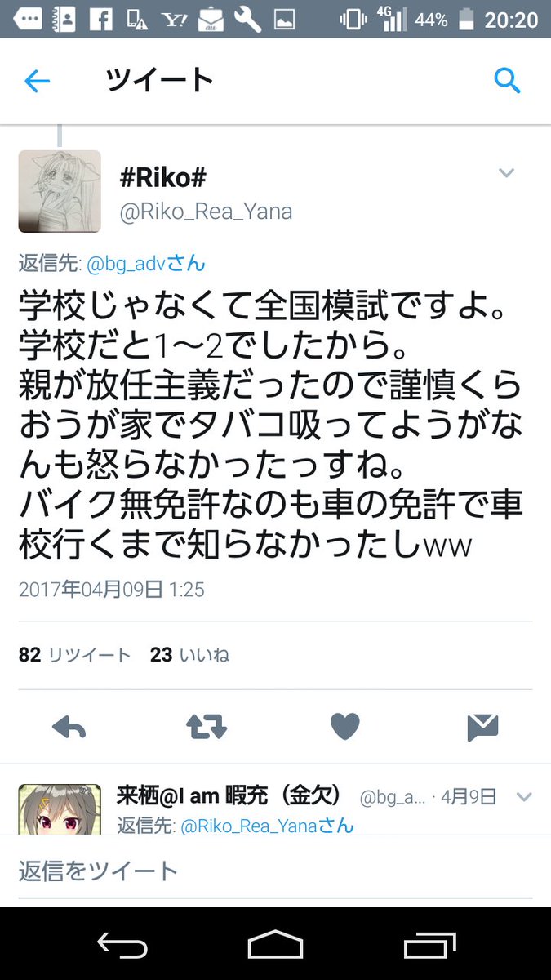This screenshot has width=551, height=980.
Task: Open 来栖 user avatar thumbnail
Action: pyautogui.click(x=60, y=809)
